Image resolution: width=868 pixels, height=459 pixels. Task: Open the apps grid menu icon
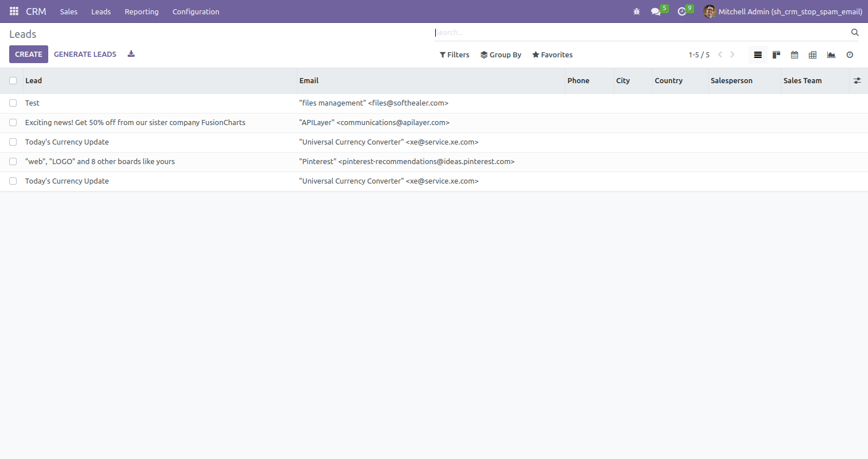14,11
